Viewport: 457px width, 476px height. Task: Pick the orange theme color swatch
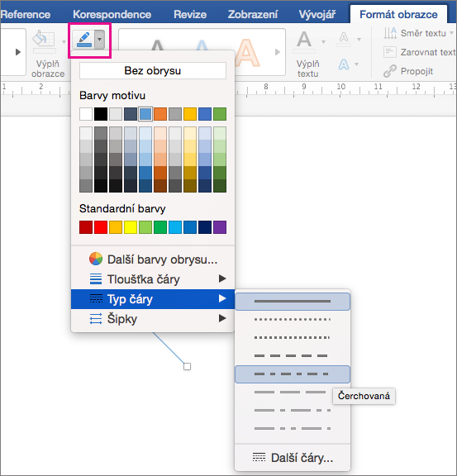point(160,114)
